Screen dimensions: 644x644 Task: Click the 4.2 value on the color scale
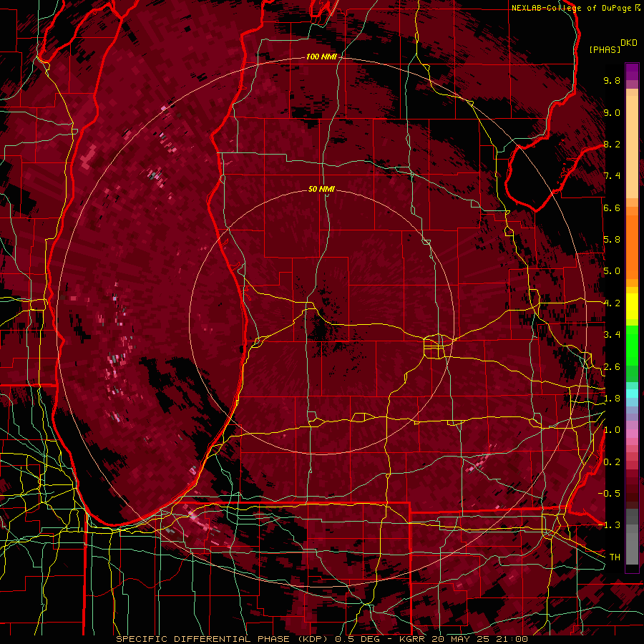[x=612, y=303]
